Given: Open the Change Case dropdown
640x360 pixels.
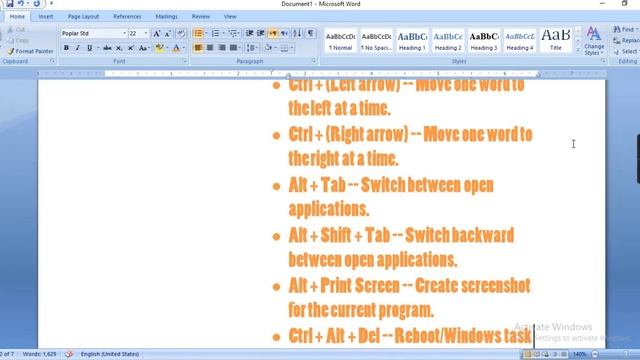Looking at the screenshot, I should coord(143,48).
